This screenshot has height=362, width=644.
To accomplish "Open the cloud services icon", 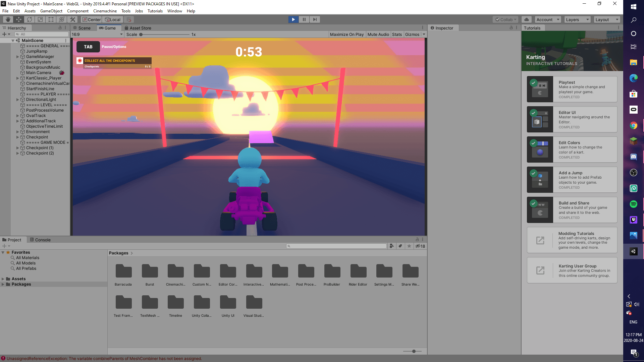I will point(527,19).
